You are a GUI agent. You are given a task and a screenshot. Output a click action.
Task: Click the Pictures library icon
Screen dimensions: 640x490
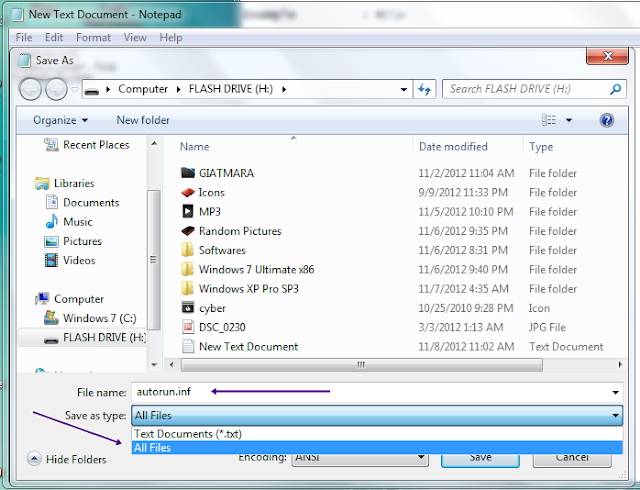click(x=51, y=241)
